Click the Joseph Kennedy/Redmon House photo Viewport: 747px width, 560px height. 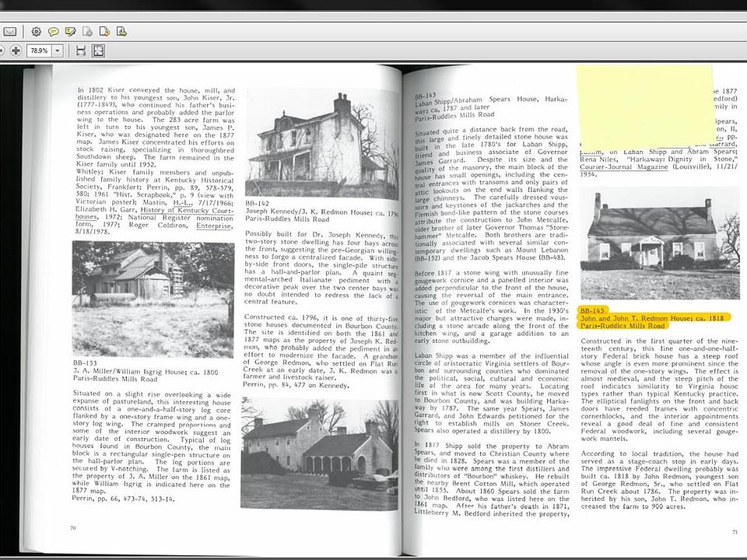tap(321, 143)
